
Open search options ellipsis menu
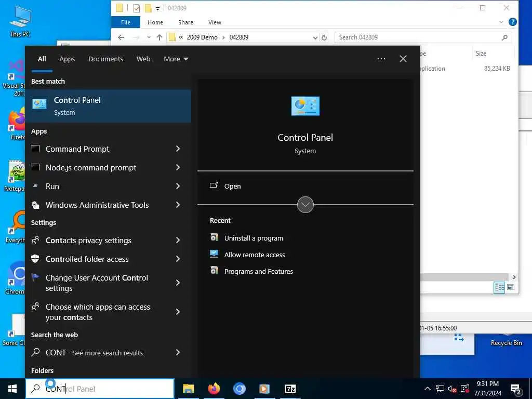click(x=381, y=59)
